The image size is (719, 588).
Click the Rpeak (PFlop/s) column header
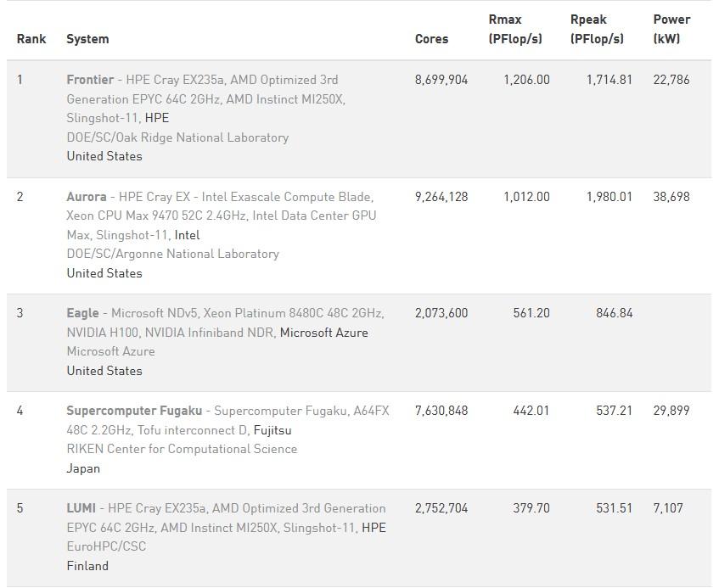tap(597, 29)
